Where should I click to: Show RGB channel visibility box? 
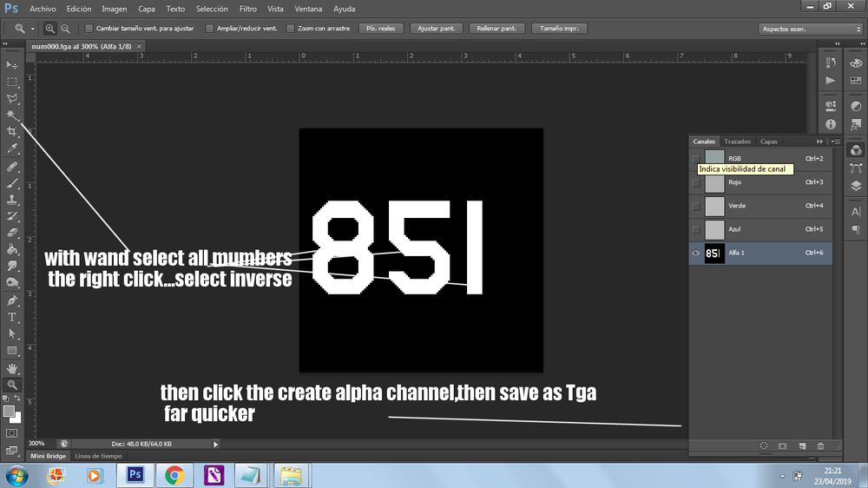coord(696,159)
